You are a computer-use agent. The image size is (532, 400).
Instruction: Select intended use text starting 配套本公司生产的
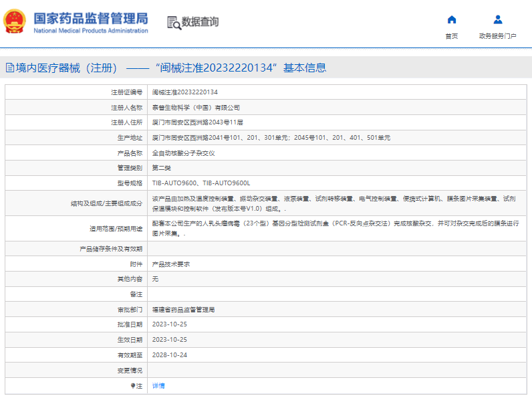[x=336, y=229]
